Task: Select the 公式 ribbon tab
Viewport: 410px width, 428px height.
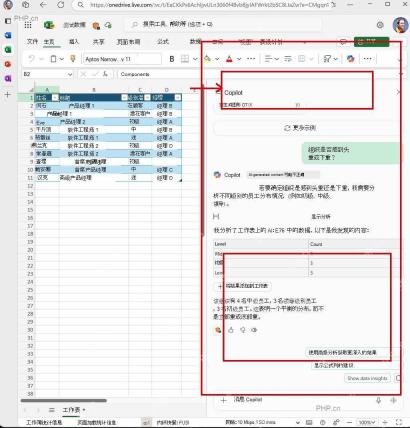Action: (x=163, y=42)
